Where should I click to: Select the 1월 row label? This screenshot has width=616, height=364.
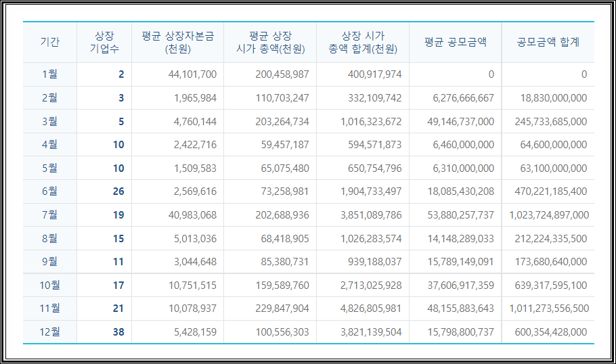pyautogui.click(x=50, y=74)
